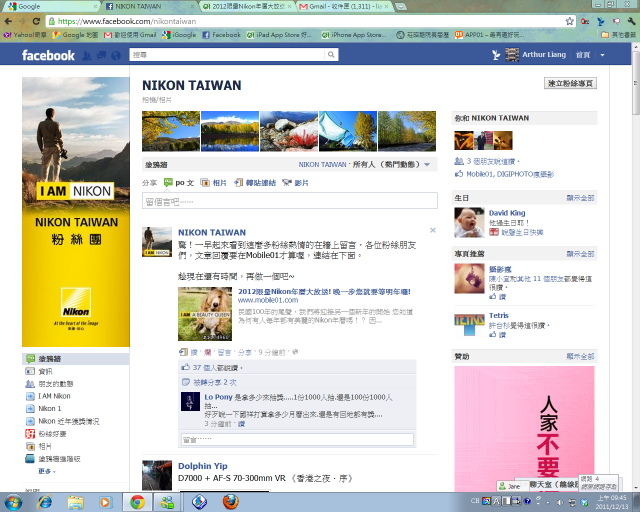
Task: Open the iGoogle bookmark
Action: [179, 35]
